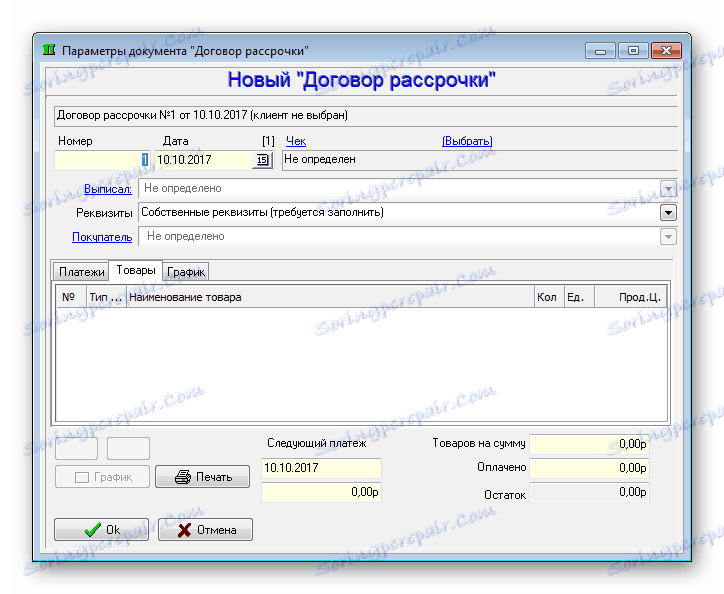
Task: Click the Print button
Action: [x=202, y=477]
